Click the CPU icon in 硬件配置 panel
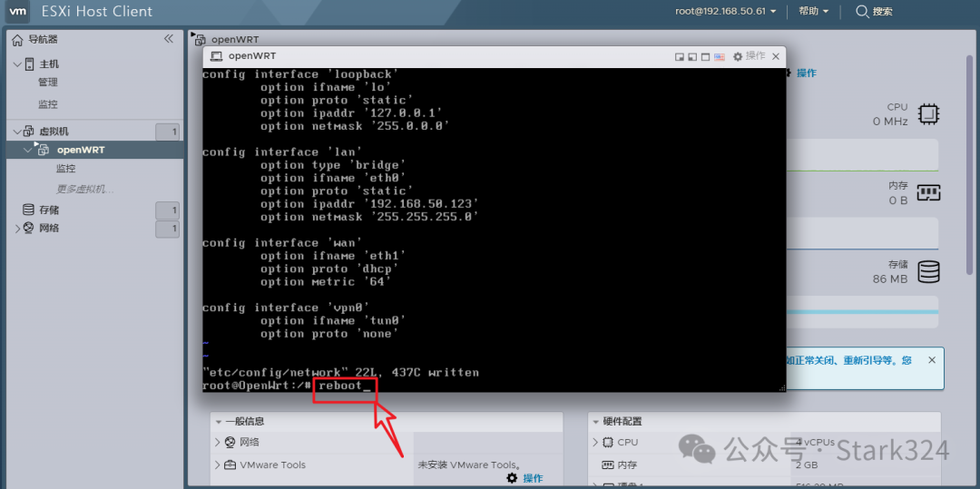The image size is (980, 489). point(607,442)
